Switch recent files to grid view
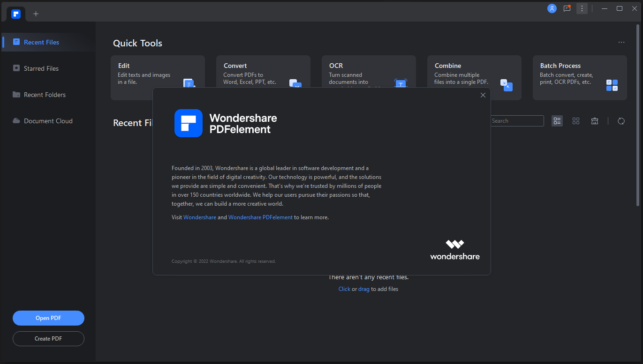 click(x=576, y=121)
